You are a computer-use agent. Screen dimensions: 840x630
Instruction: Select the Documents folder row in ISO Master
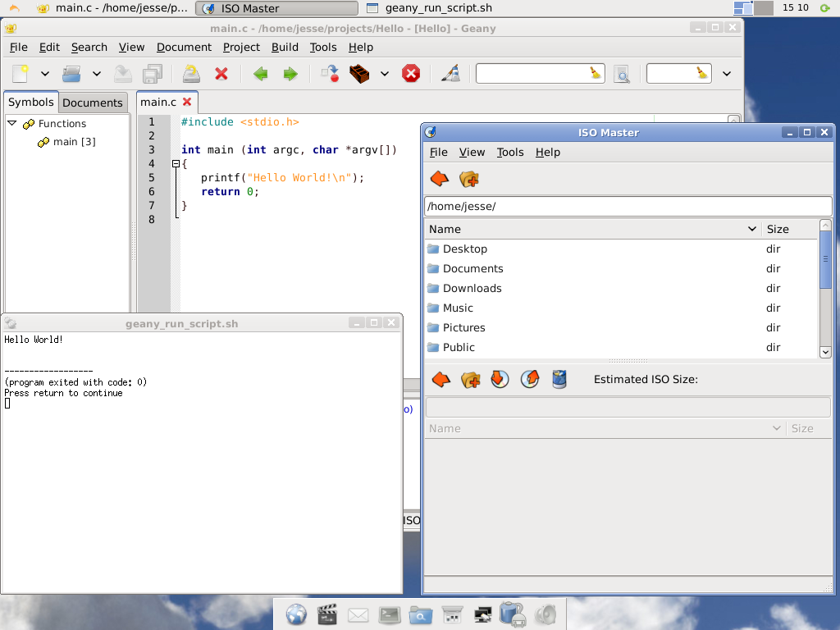[622, 269]
